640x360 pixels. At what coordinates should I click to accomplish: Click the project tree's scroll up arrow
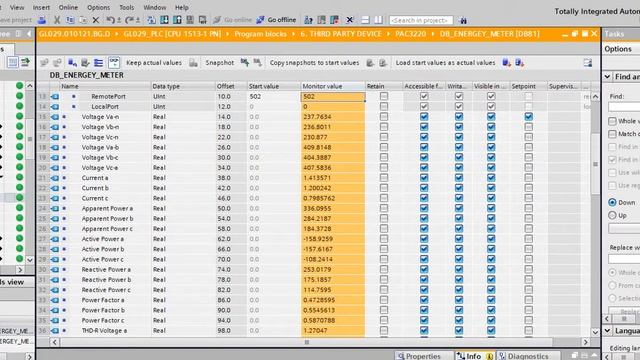coord(30,86)
